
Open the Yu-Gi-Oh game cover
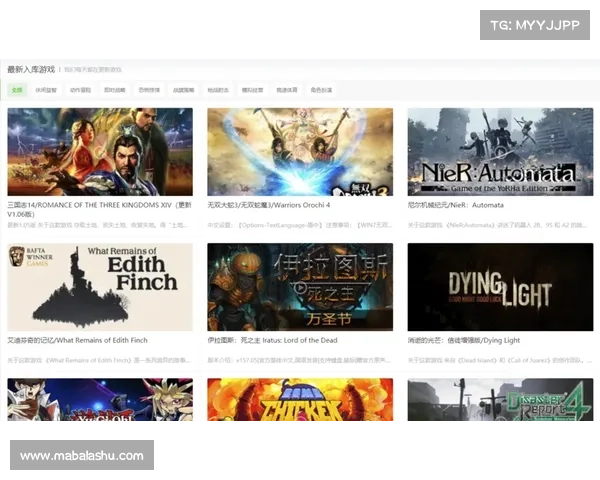tap(100, 400)
